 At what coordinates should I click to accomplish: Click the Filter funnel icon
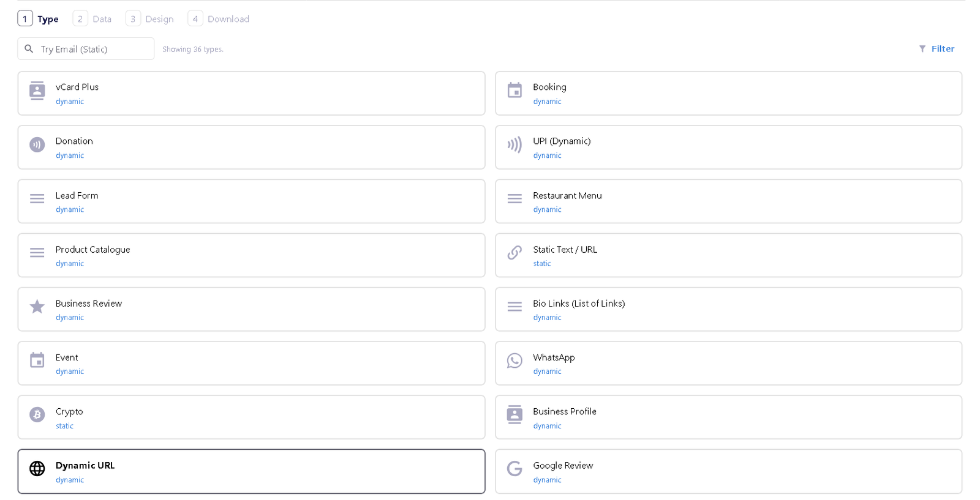pos(922,49)
